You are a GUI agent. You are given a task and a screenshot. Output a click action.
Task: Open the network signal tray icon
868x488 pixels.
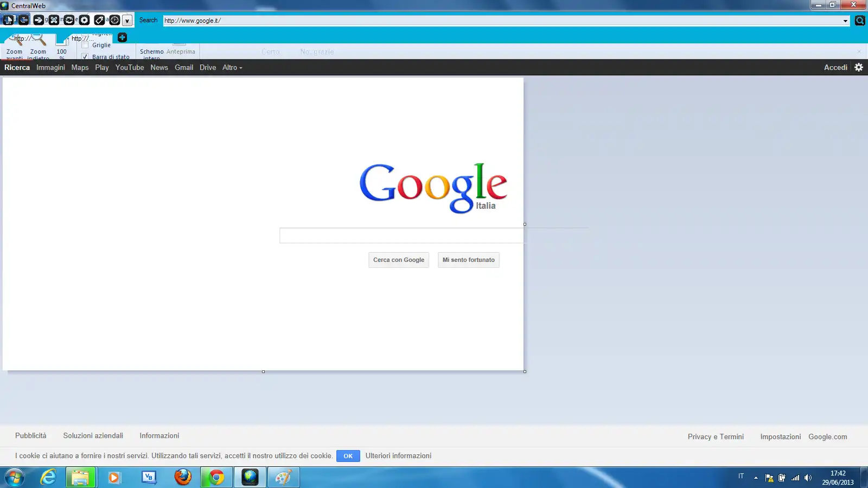tap(795, 478)
